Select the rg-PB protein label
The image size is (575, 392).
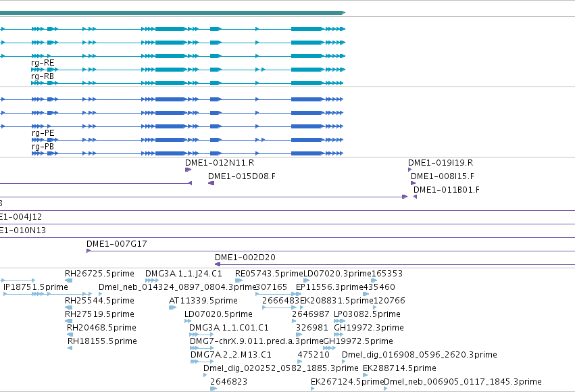(x=43, y=147)
